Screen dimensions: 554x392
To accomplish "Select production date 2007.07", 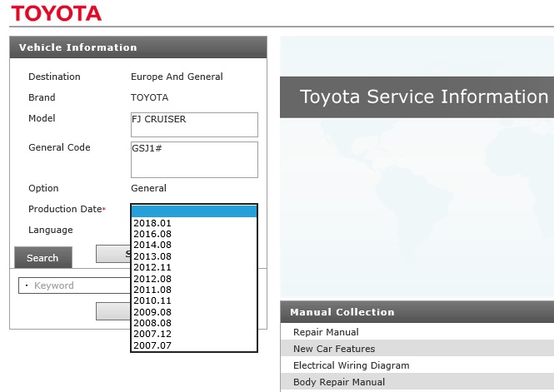I will coord(193,345).
